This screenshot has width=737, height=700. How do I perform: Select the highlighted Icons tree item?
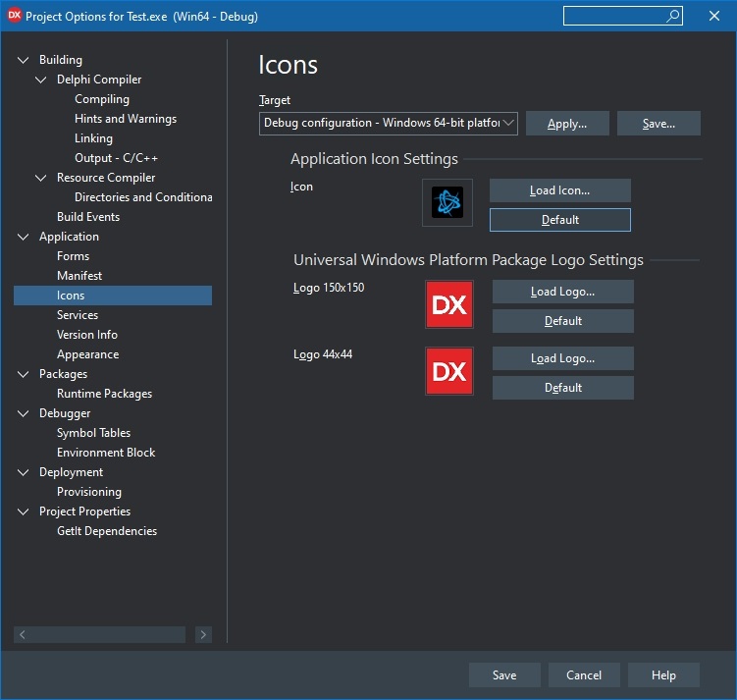click(113, 296)
